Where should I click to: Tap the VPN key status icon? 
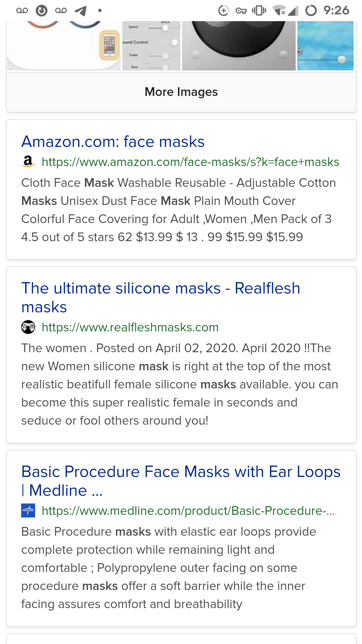[241, 11]
